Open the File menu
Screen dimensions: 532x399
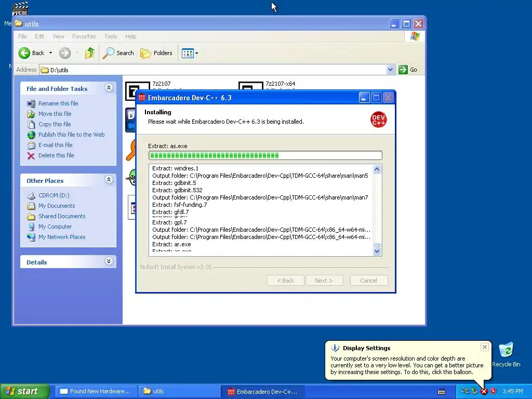tap(22, 36)
